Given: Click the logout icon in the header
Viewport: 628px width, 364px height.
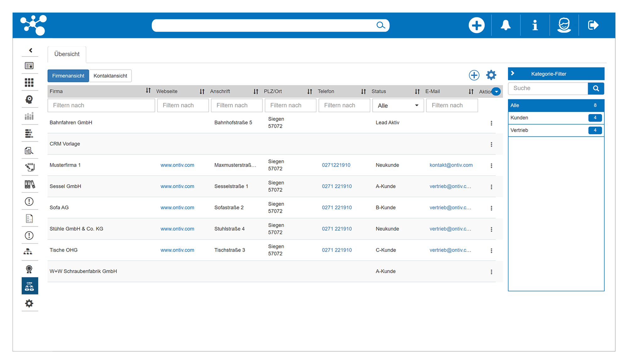Looking at the screenshot, I should pos(593,25).
